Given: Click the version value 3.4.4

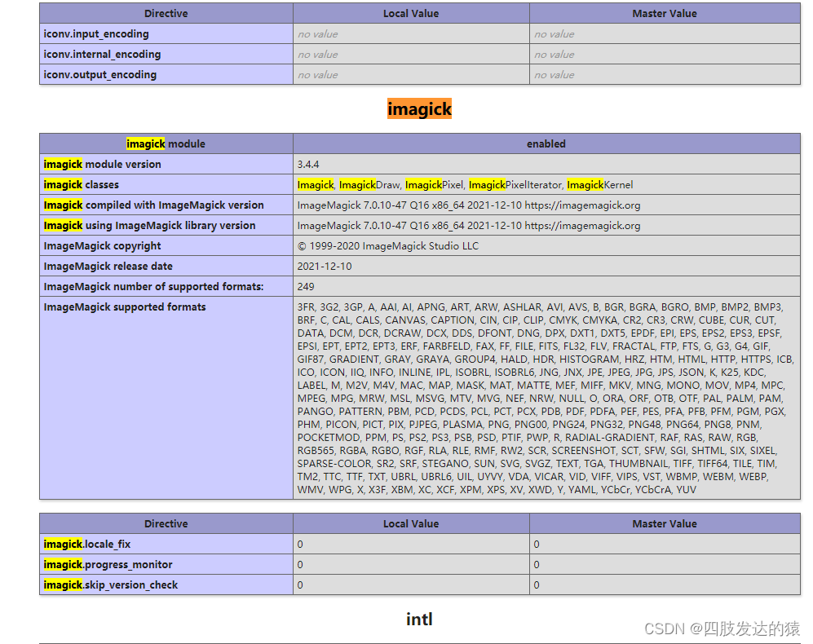Looking at the screenshot, I should pyautogui.click(x=308, y=165).
